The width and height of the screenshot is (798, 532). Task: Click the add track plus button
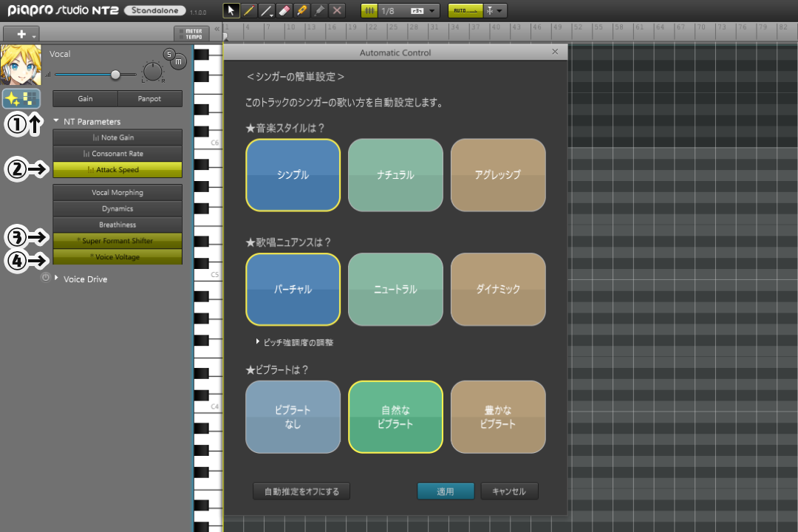[x=21, y=34]
